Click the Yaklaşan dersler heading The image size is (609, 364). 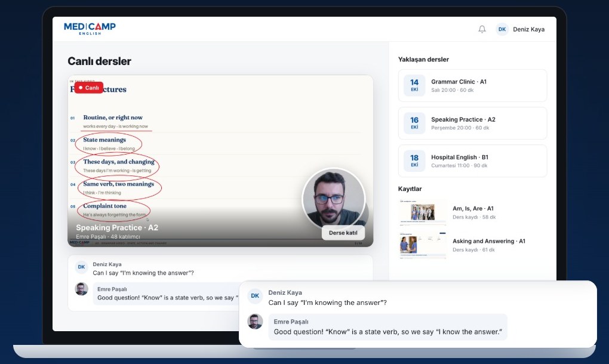coord(423,59)
